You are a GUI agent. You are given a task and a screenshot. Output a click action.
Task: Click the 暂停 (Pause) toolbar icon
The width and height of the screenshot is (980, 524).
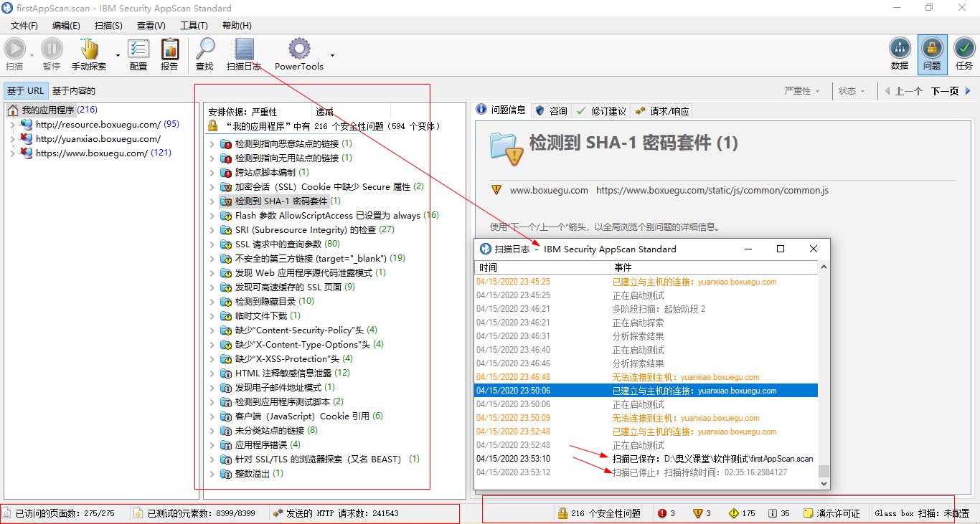[x=52, y=49]
